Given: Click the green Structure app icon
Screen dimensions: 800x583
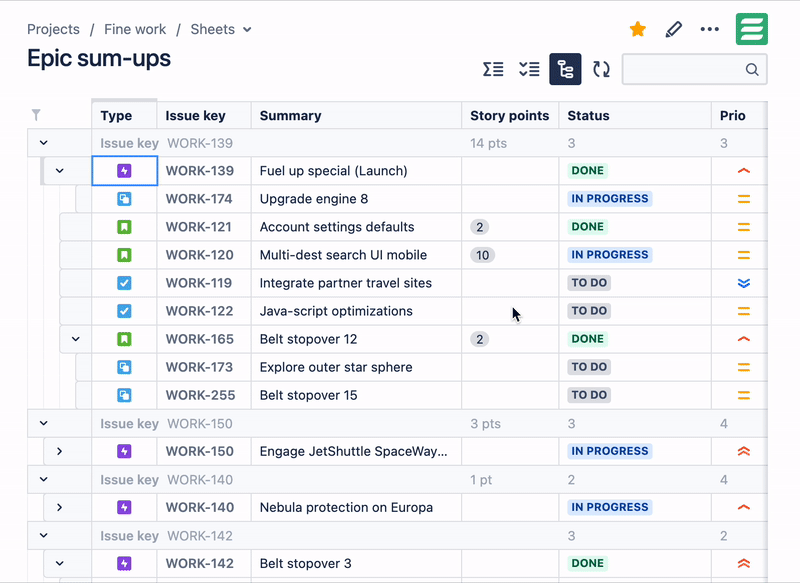Looking at the screenshot, I should tap(752, 29).
